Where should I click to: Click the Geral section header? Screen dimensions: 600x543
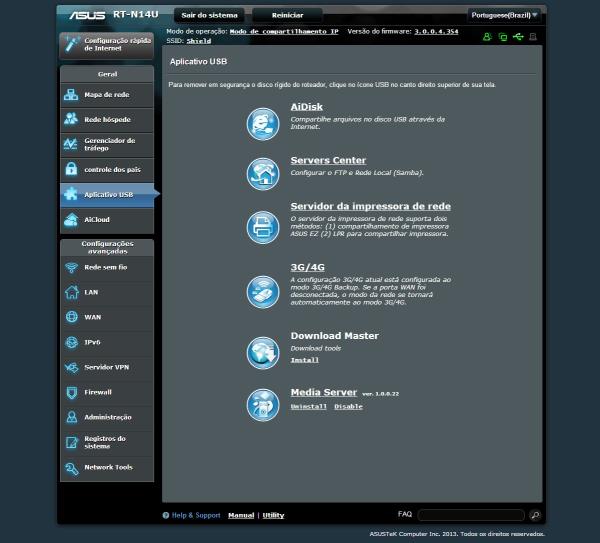click(x=107, y=74)
